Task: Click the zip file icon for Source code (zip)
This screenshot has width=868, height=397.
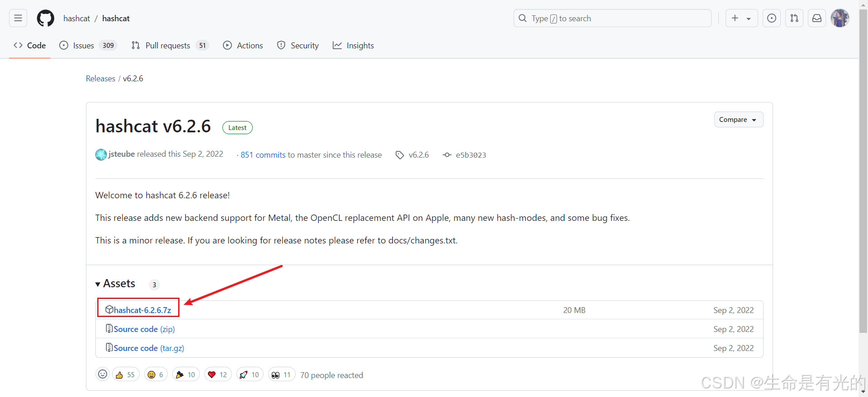Action: pyautogui.click(x=109, y=328)
